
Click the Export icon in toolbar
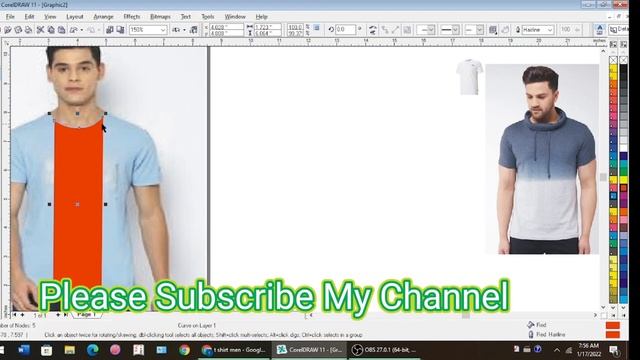point(120,30)
